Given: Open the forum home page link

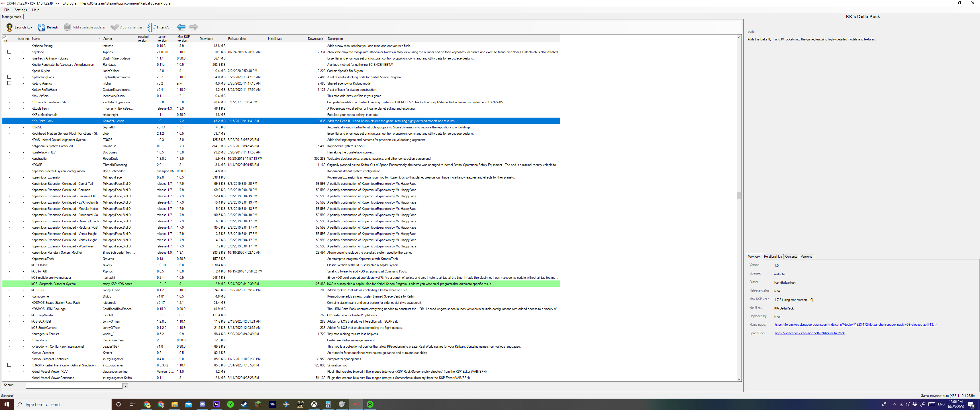Looking at the screenshot, I should click(x=856, y=324).
